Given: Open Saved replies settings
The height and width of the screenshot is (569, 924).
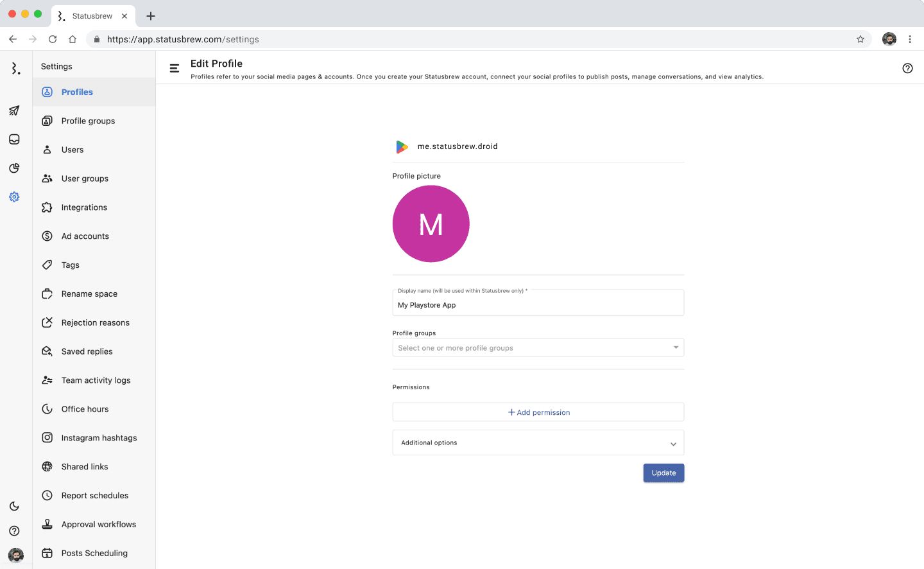Looking at the screenshot, I should tap(94, 351).
